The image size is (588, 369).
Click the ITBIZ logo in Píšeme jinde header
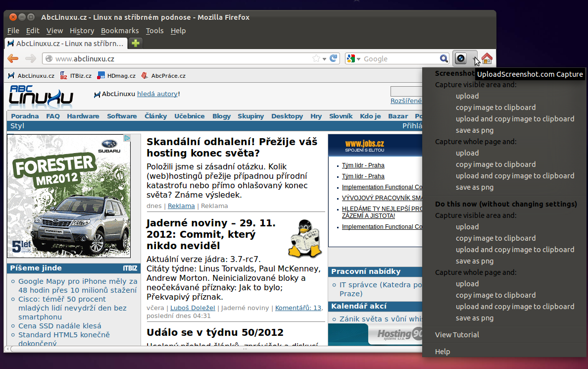(x=130, y=268)
